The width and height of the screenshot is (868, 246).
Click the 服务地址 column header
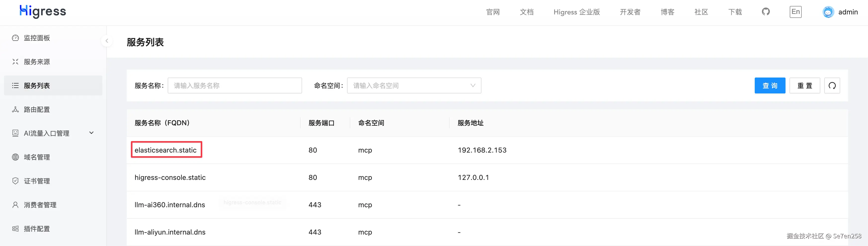click(470, 123)
